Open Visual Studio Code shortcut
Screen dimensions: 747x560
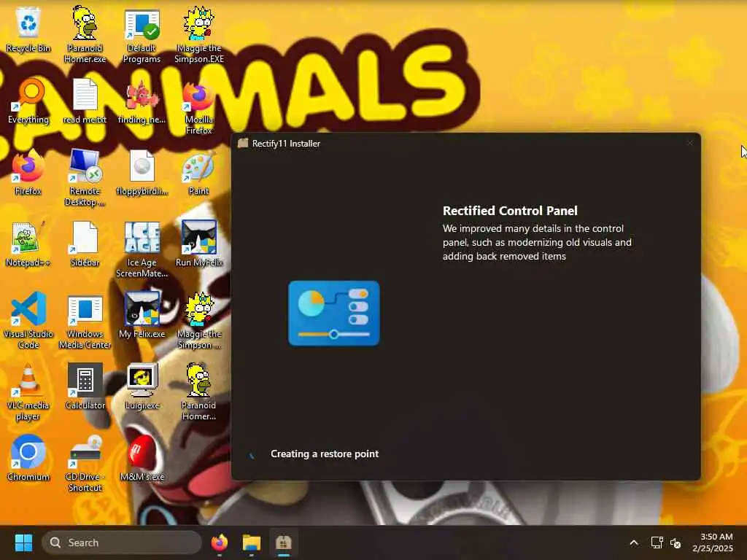tap(28, 321)
